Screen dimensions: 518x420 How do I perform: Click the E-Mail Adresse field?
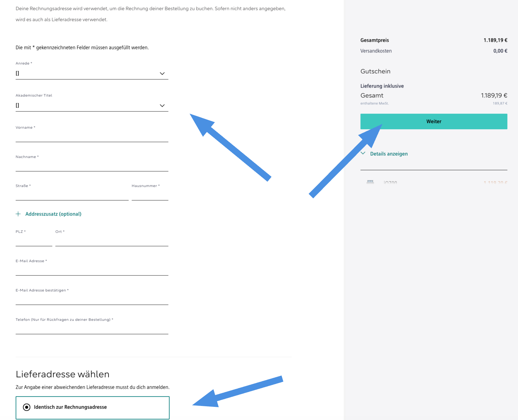coord(92,270)
